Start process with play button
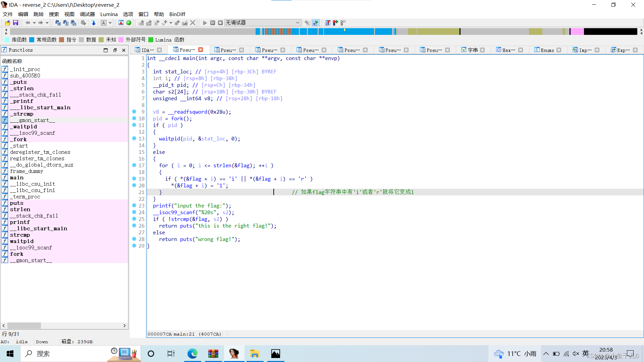Viewport: 644px width, 362px height. [x=205, y=23]
